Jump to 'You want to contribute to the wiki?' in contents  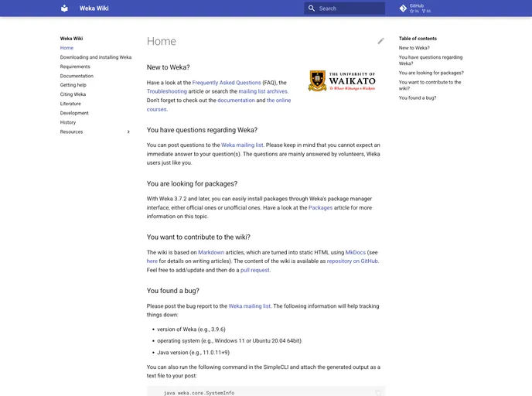[x=430, y=85]
